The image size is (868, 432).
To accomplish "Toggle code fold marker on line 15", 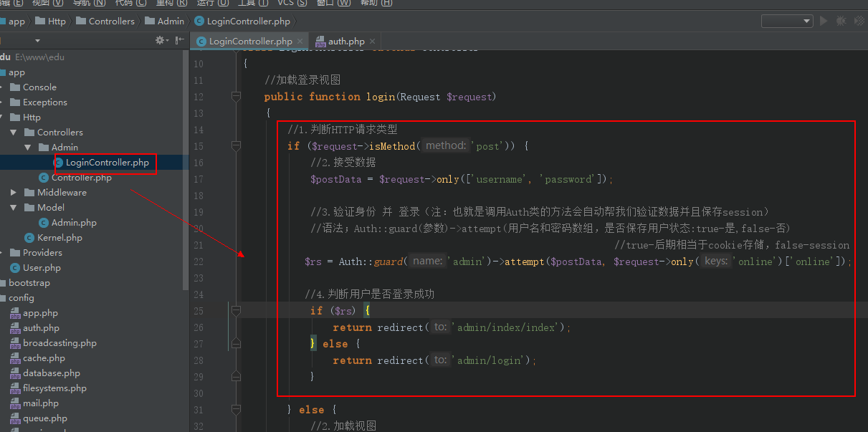I will 235,146.
